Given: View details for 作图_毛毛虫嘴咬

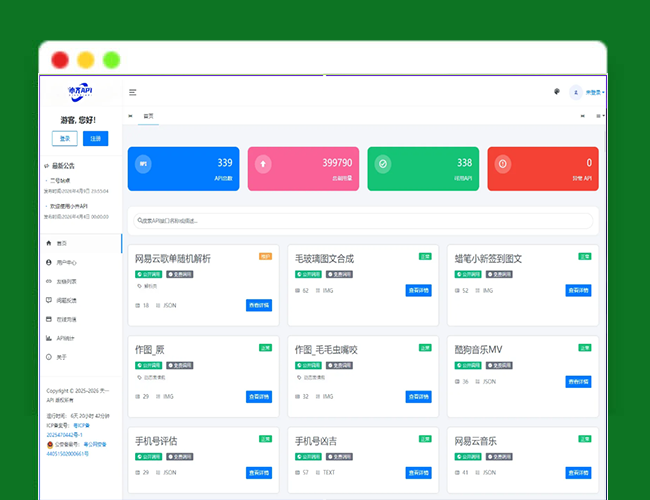Looking at the screenshot, I should point(418,396).
